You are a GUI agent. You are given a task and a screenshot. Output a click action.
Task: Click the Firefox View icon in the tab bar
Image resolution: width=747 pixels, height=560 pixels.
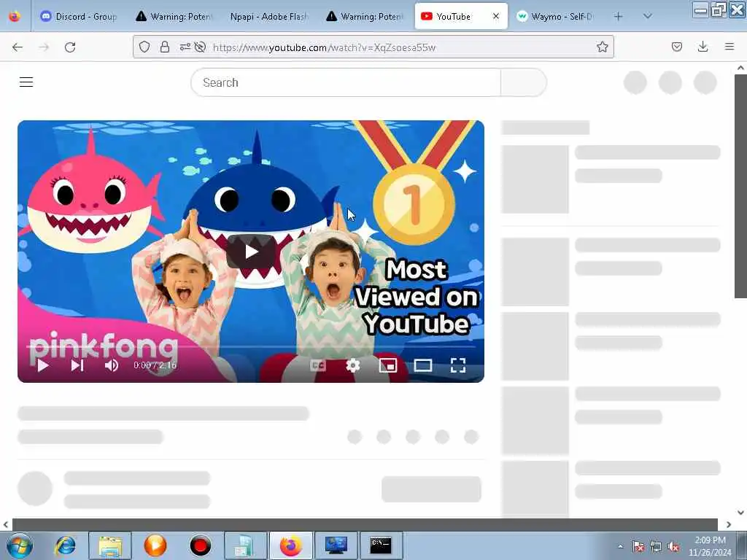[x=15, y=16]
